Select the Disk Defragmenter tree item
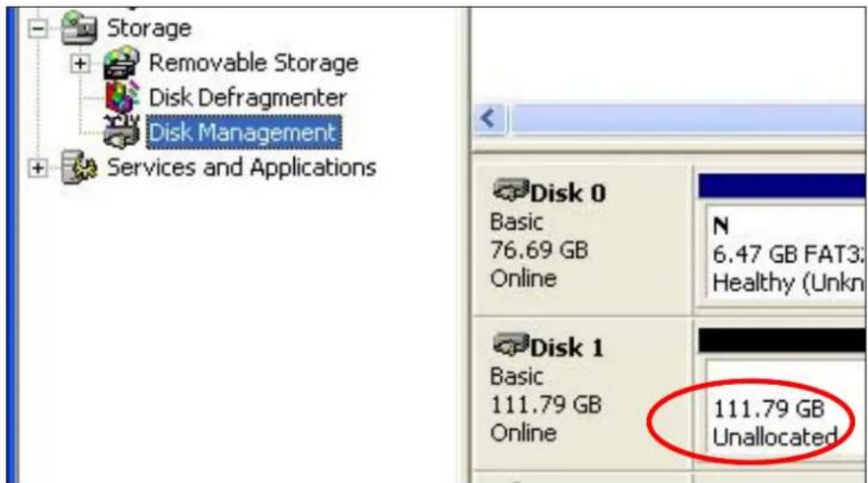The height and width of the screenshot is (483, 868). (x=248, y=98)
